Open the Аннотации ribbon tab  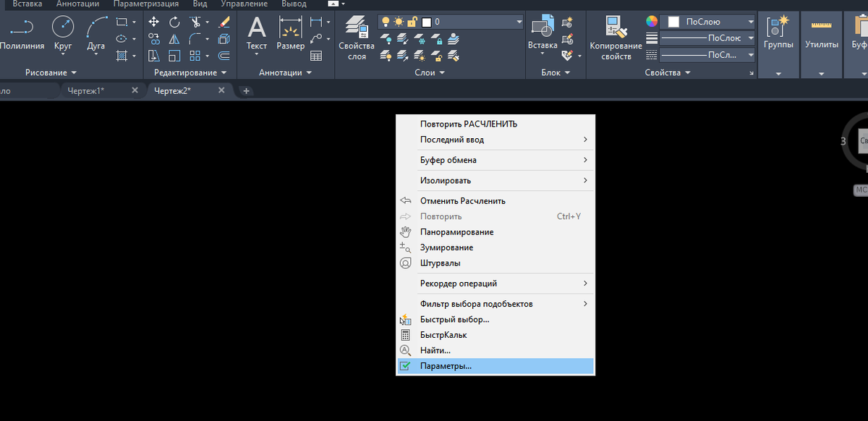pos(77,4)
